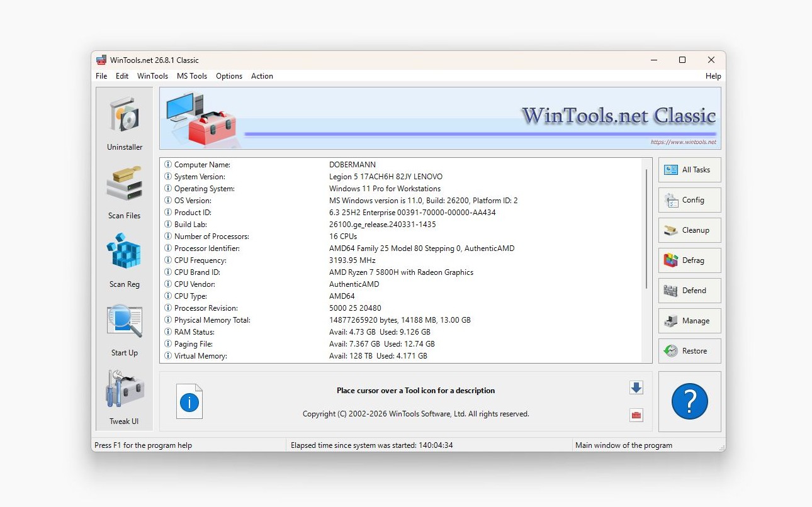
Task: Click the info icon beside Product ID
Action: [168, 213]
